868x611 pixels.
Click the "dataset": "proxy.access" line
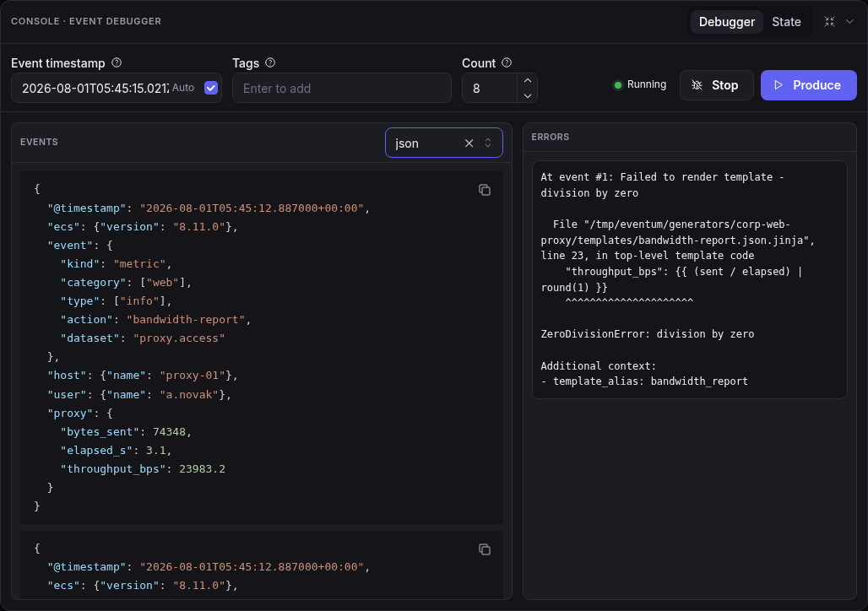143,338
